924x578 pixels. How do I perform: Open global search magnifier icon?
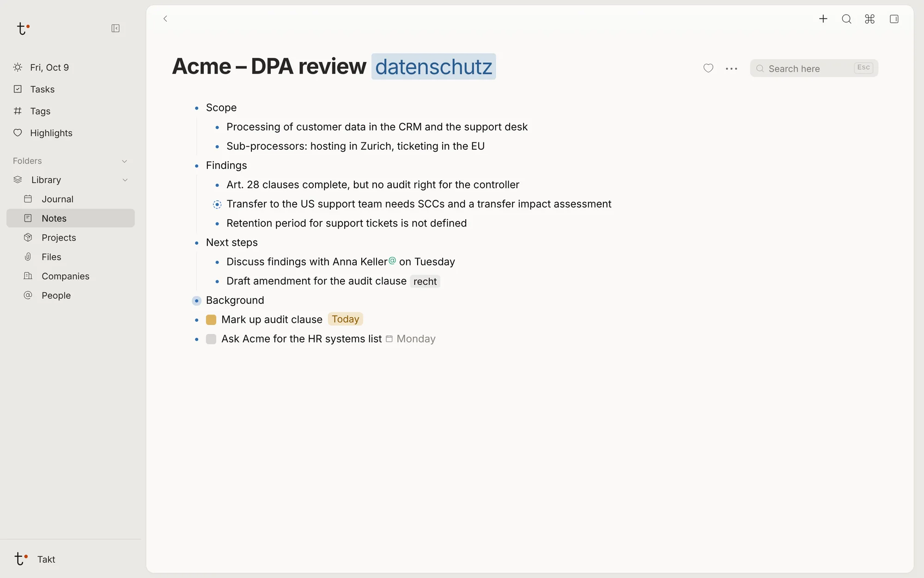(x=846, y=19)
